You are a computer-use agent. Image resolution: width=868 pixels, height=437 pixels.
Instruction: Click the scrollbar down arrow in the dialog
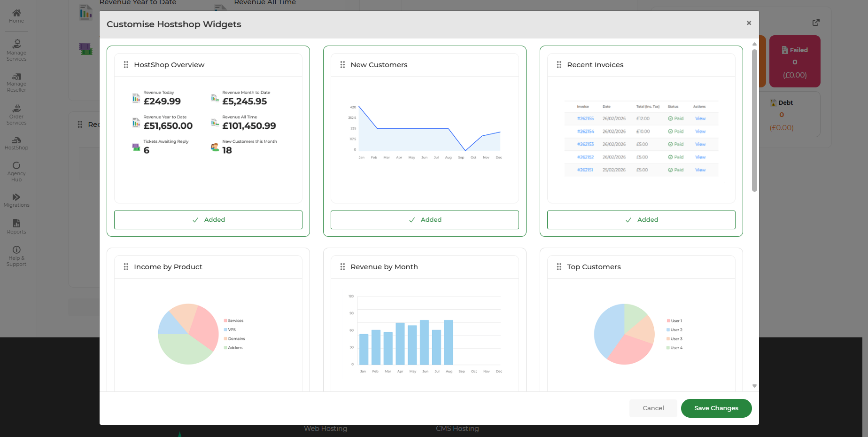pyautogui.click(x=754, y=386)
